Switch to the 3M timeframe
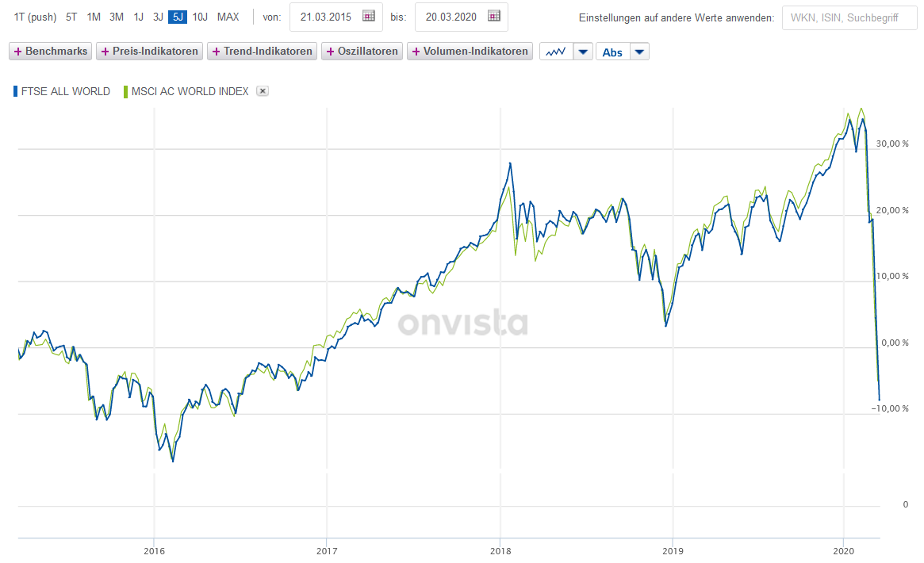The image size is (924, 563). pos(117,17)
